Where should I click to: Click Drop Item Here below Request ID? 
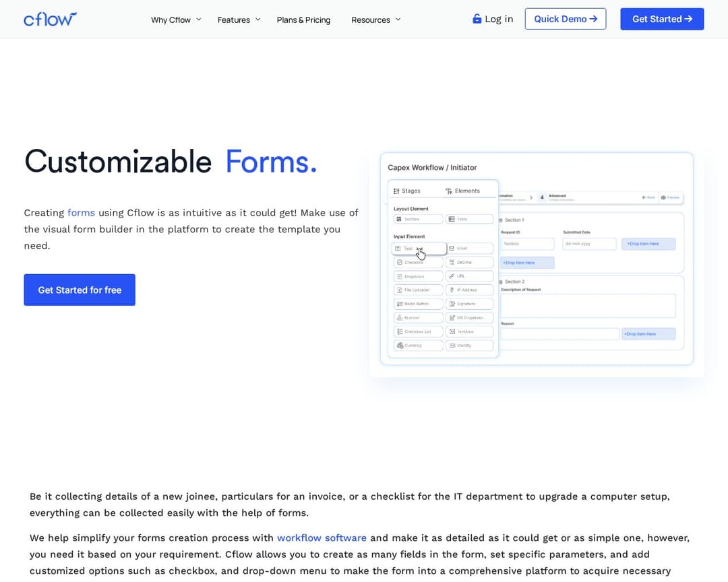[x=527, y=263]
